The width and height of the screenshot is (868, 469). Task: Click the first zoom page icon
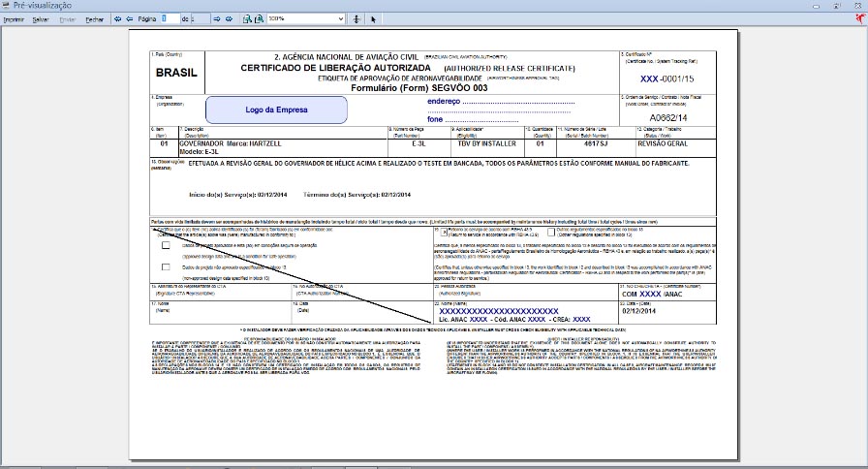(247, 18)
